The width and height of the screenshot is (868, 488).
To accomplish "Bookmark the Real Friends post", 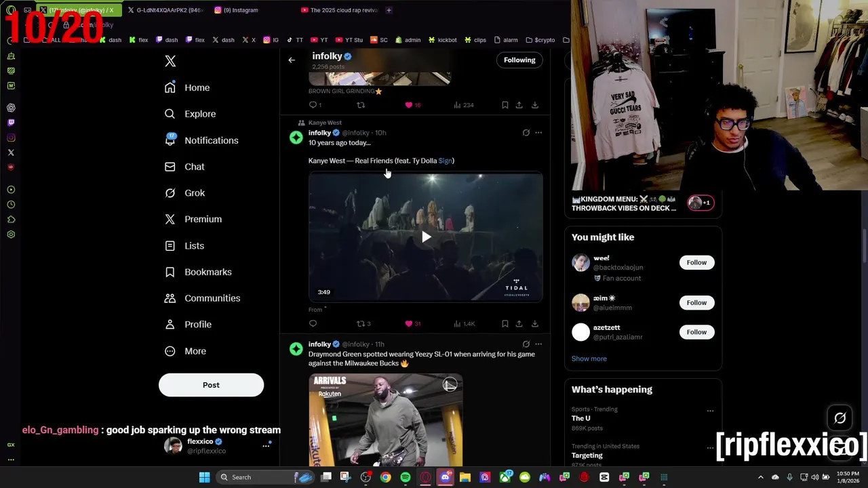I will [x=505, y=324].
